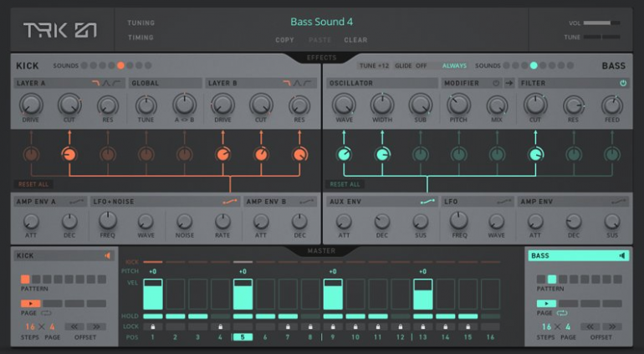The width and height of the screenshot is (644, 354).
Task: Click the VOL slider in the header
Action: [601, 23]
